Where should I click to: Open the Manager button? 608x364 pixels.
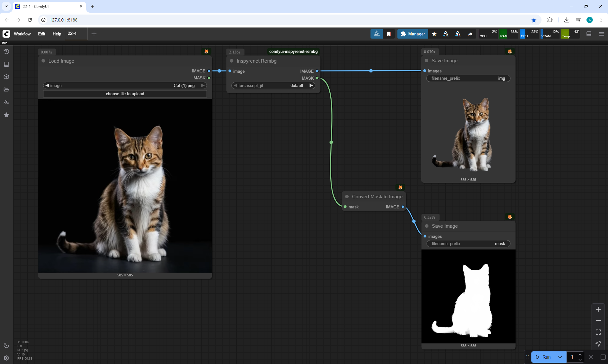point(413,34)
